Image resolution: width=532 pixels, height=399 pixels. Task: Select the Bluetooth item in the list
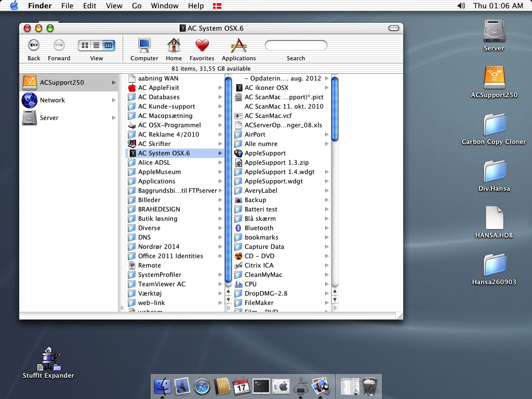point(282,228)
